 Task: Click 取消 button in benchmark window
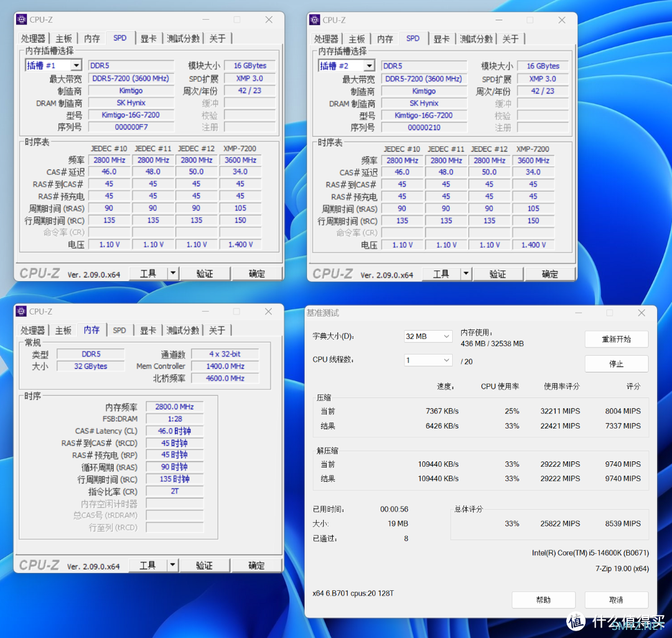coord(616,599)
